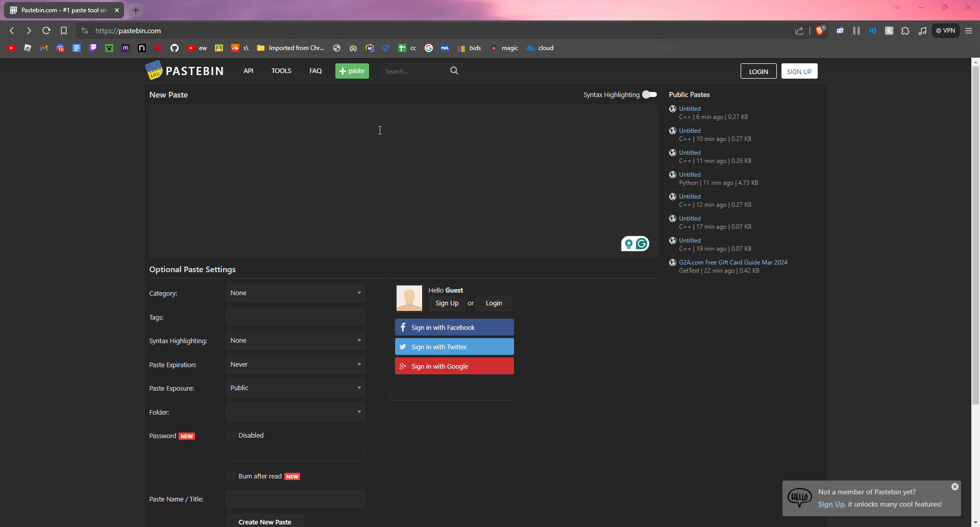
Task: Click Create New Paste button
Action: [x=265, y=521]
